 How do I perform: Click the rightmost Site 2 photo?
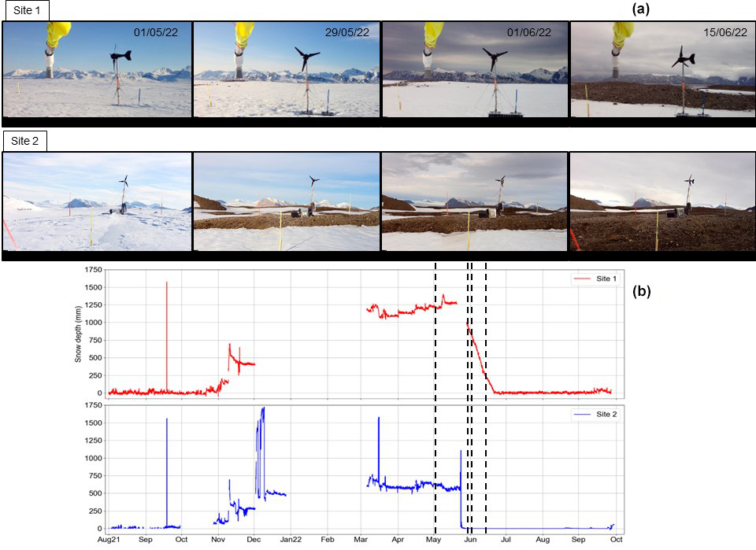pyautogui.click(x=662, y=201)
